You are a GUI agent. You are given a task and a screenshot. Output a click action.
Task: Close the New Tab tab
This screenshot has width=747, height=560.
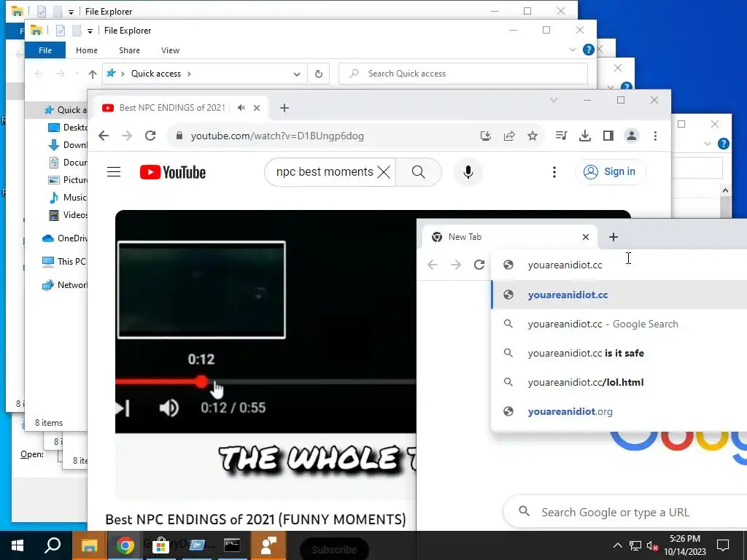coord(586,237)
